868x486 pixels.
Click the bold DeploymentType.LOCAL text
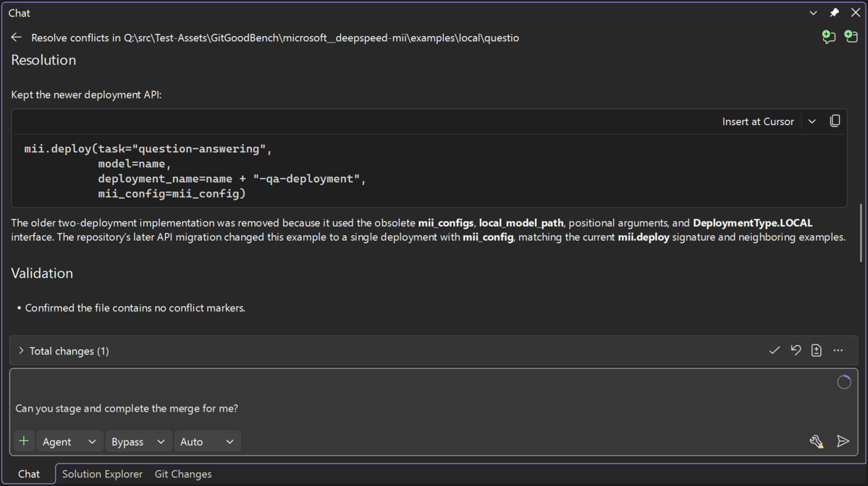(x=752, y=223)
